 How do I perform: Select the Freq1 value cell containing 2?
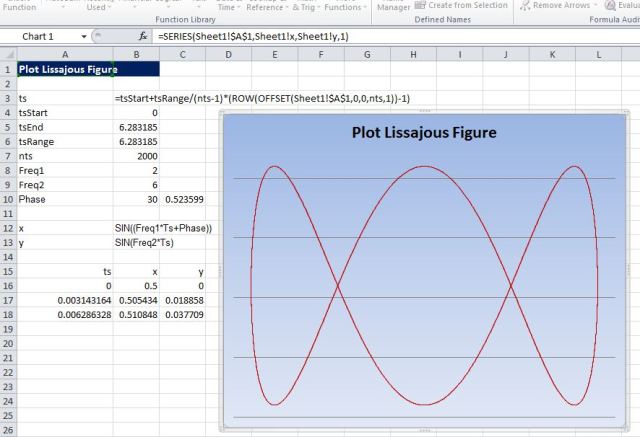tap(136, 171)
